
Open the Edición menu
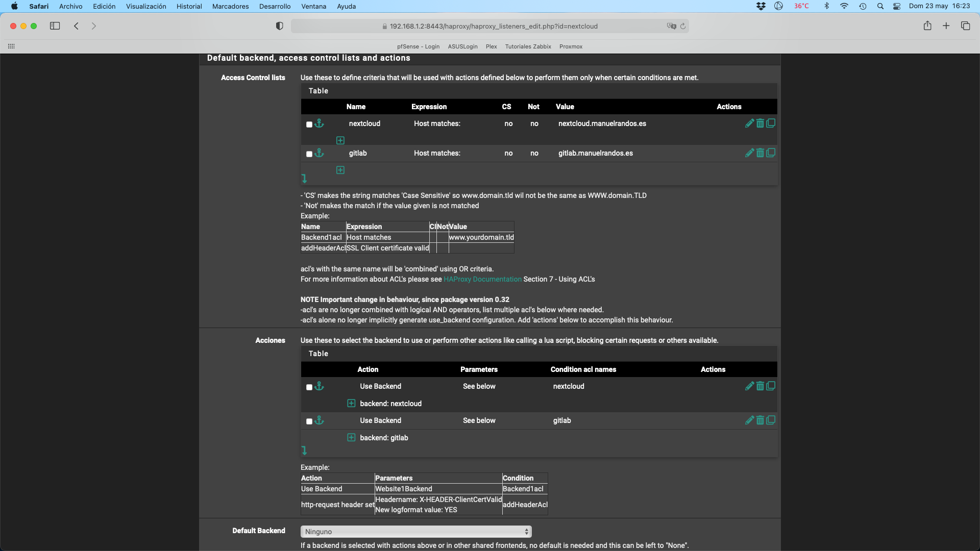(x=104, y=6)
